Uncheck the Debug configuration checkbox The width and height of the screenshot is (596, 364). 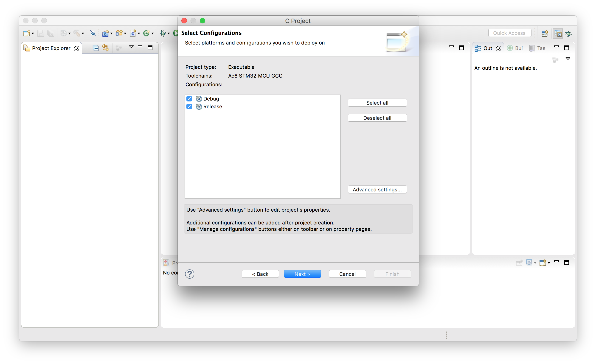tap(189, 99)
